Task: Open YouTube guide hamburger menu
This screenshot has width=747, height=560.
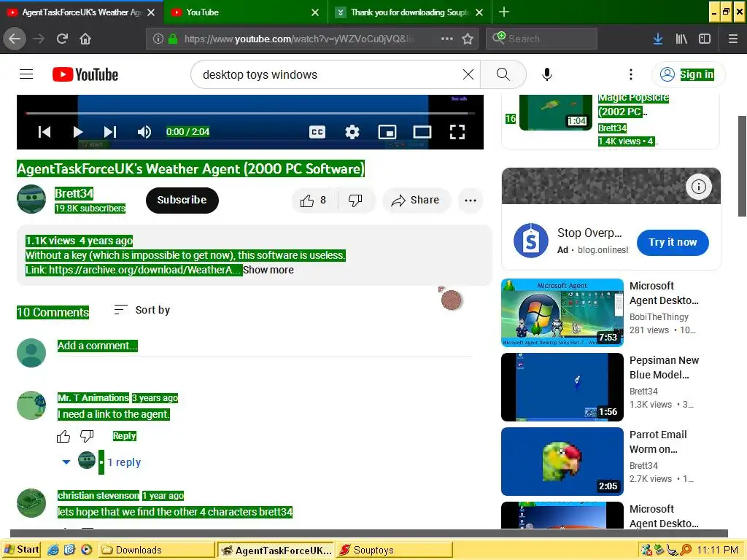Action: (x=26, y=74)
